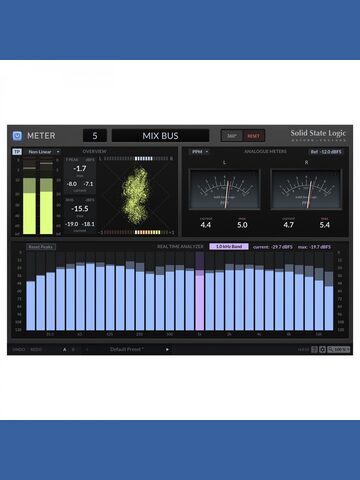This screenshot has width=360, height=480.
Task: Open the Default Preset menu
Action: click(x=127, y=349)
